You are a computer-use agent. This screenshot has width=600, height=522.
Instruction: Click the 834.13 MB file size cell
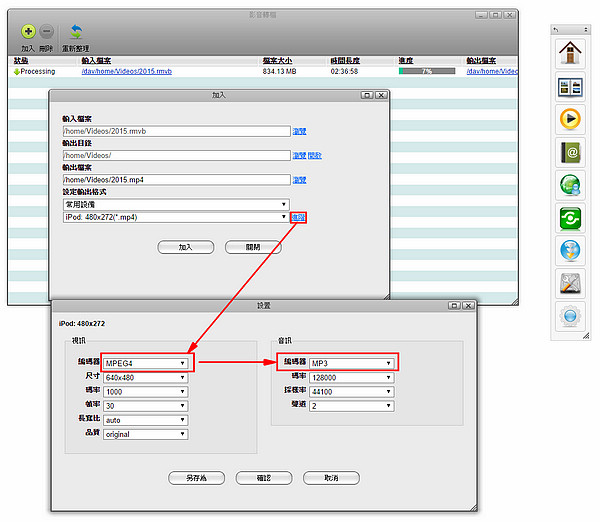tap(279, 72)
